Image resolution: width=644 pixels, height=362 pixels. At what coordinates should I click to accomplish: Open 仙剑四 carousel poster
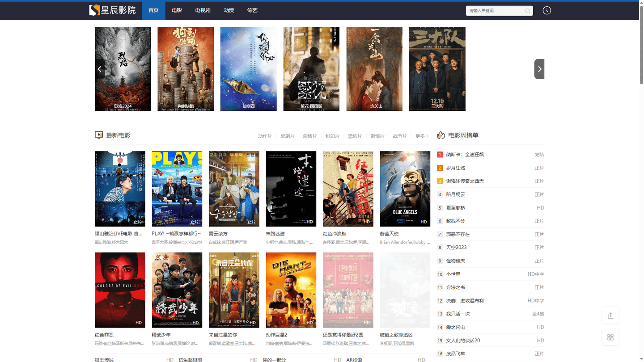(x=248, y=69)
